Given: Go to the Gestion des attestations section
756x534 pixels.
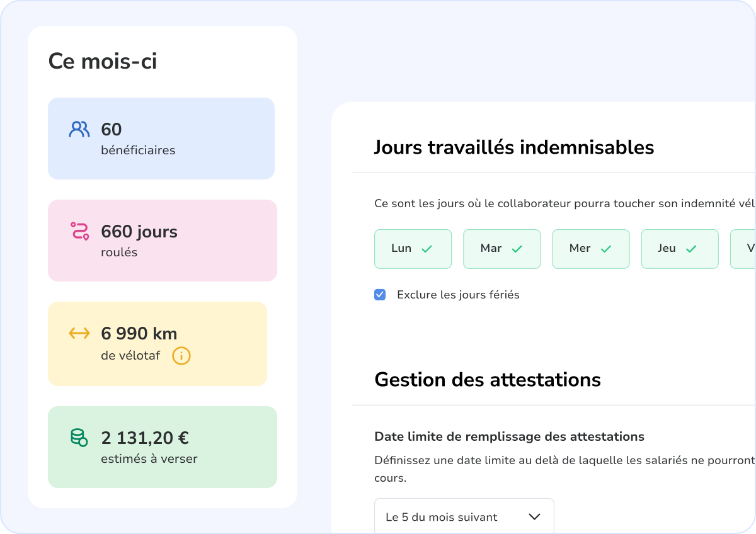Looking at the screenshot, I should tap(488, 380).
